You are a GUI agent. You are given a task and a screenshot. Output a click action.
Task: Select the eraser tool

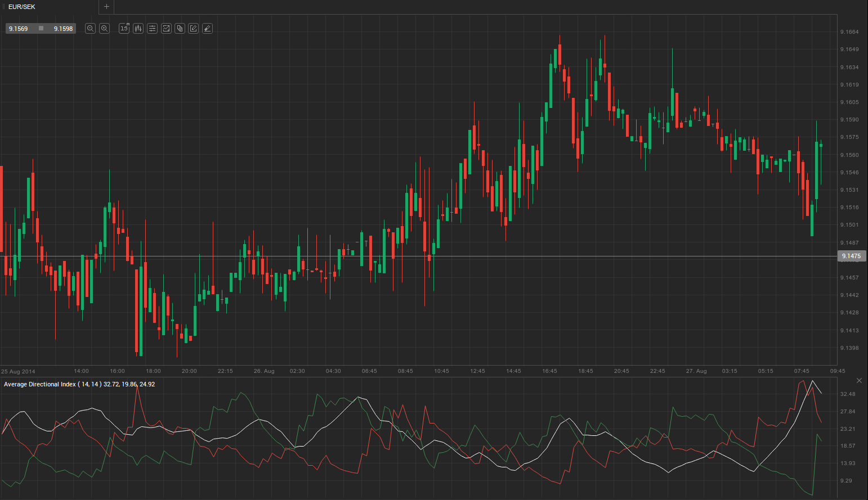tap(207, 29)
